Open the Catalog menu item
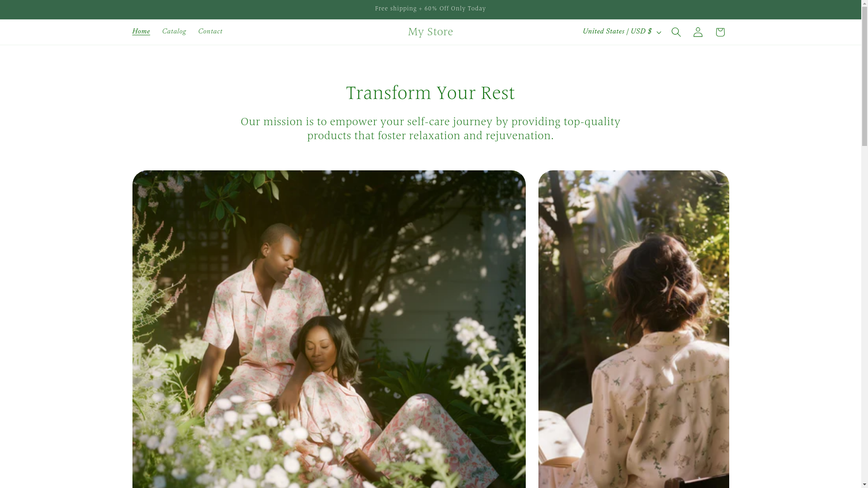Screen dimensions: 868x488 [x=174, y=32]
